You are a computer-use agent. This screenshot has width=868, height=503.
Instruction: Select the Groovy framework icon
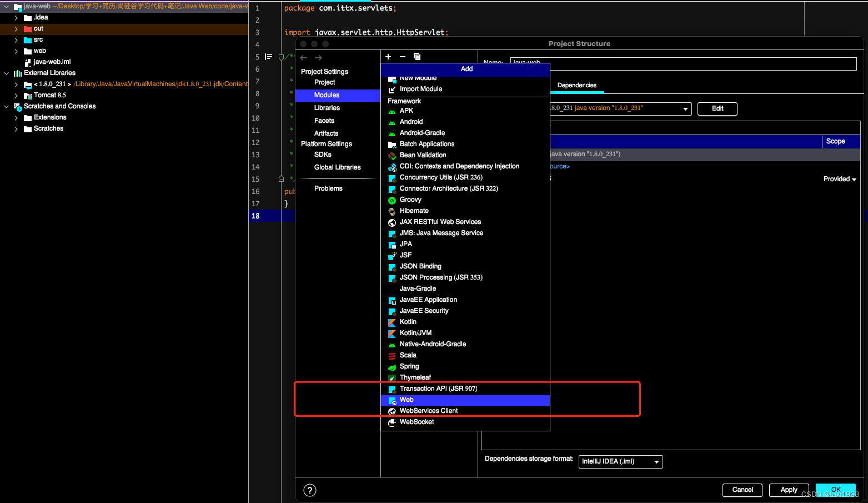click(x=392, y=199)
